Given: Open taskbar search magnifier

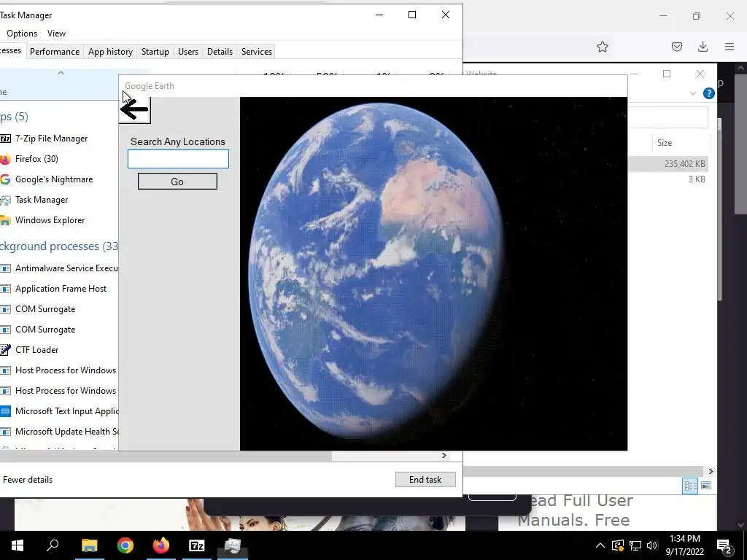Looking at the screenshot, I should pyautogui.click(x=53, y=545).
